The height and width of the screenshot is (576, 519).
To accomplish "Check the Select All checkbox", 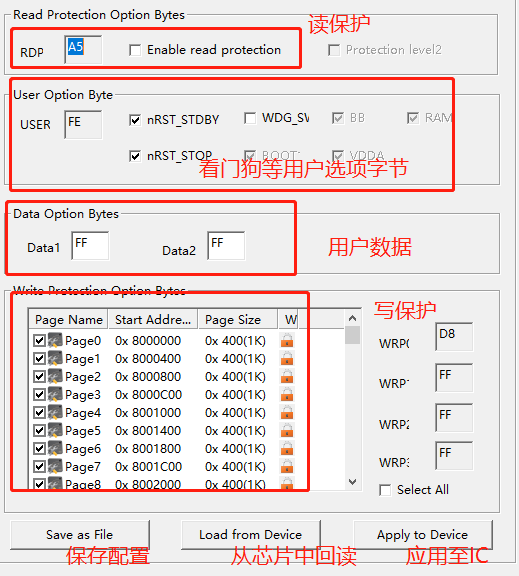I will click(385, 490).
